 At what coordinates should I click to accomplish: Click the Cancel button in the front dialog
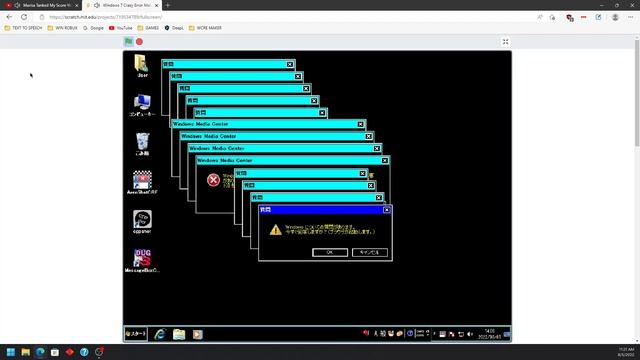tap(370, 252)
